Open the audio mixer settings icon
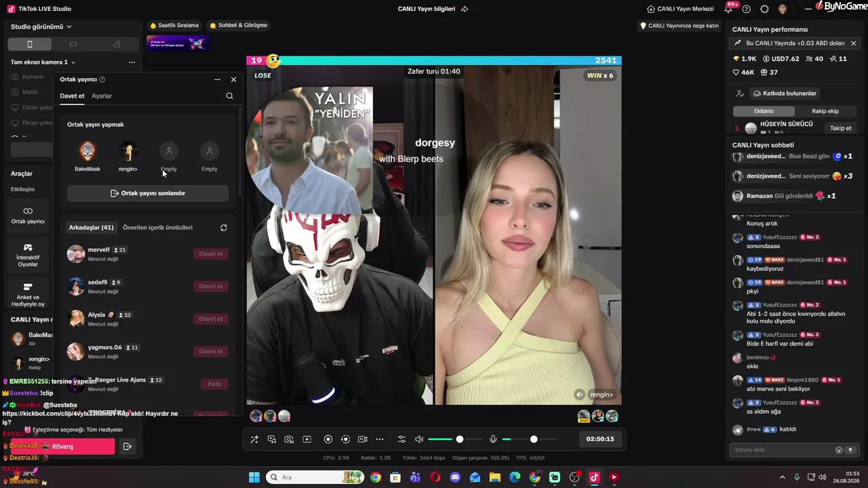Screen dimensions: 868x488 coord(401,439)
